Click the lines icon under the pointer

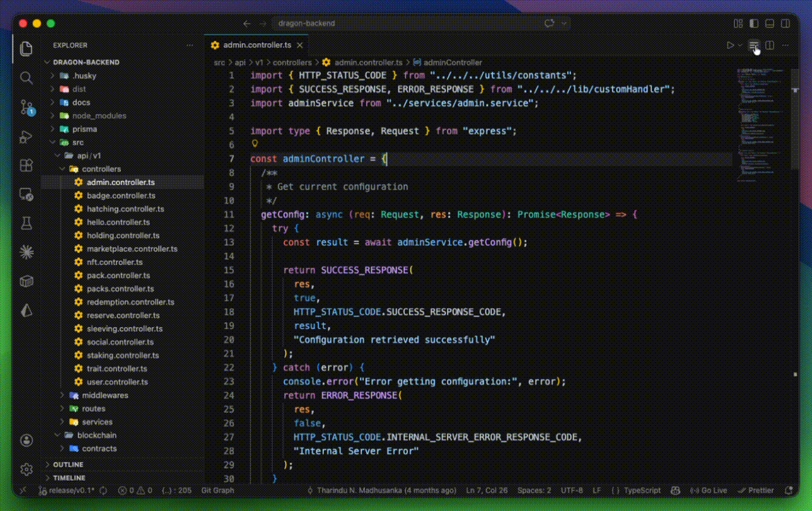pos(753,45)
